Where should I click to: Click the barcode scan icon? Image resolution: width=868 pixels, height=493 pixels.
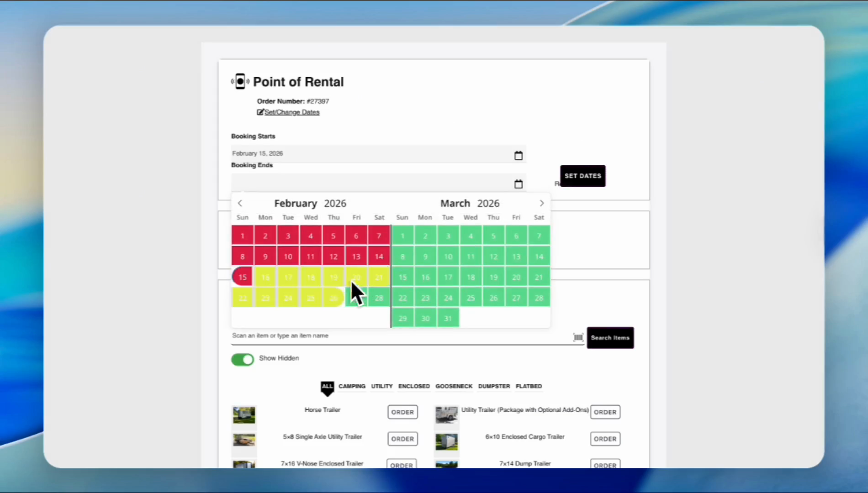(578, 337)
